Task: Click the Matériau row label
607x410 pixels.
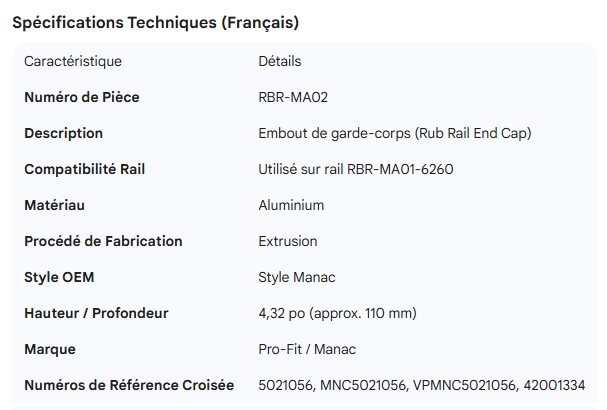Action: tap(55, 205)
